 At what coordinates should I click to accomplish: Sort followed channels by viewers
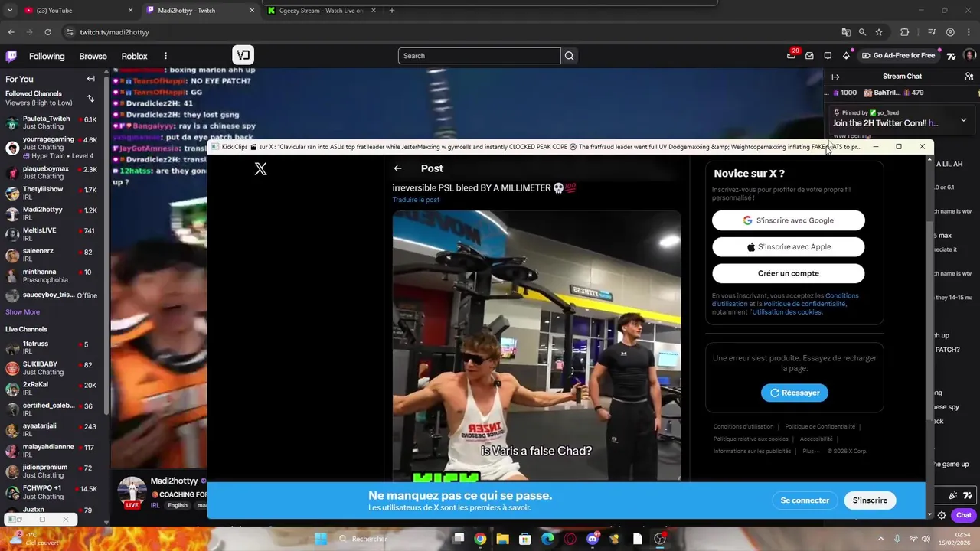pos(90,98)
